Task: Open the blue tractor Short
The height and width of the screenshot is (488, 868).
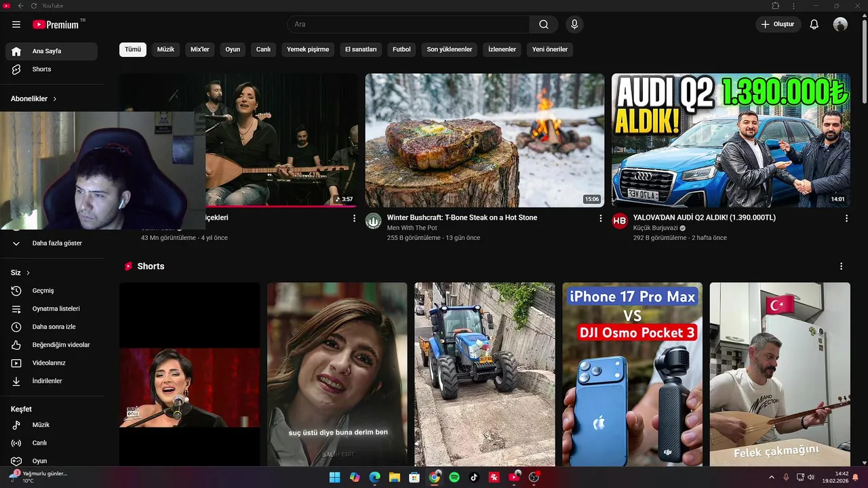Action: 485,374
